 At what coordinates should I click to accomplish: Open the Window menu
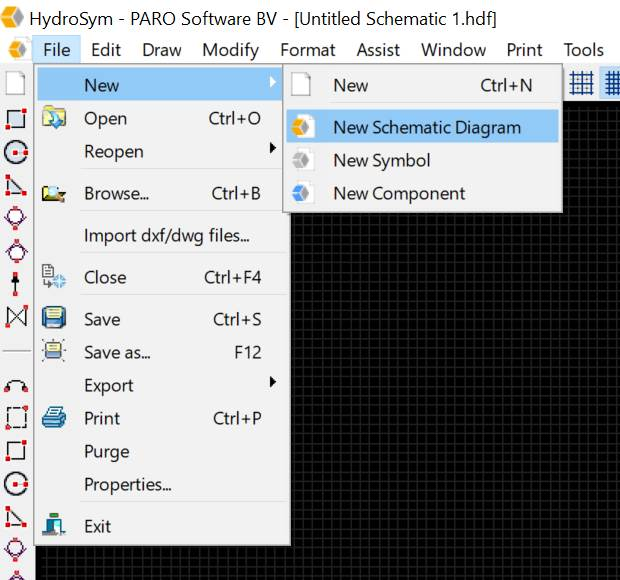[x=454, y=50]
